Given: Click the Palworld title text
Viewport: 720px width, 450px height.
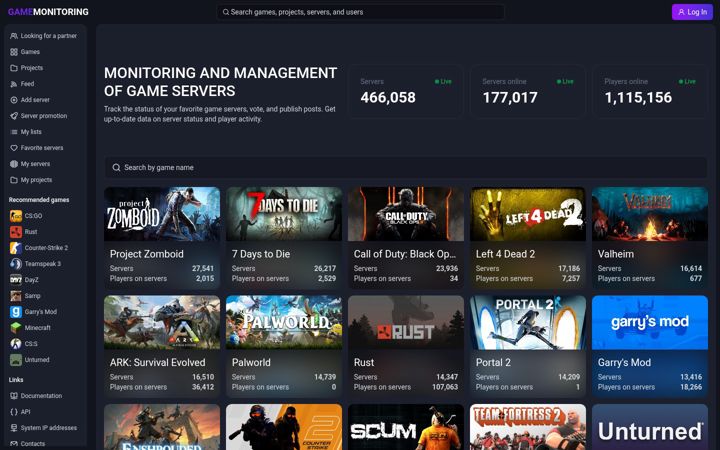Looking at the screenshot, I should point(251,362).
